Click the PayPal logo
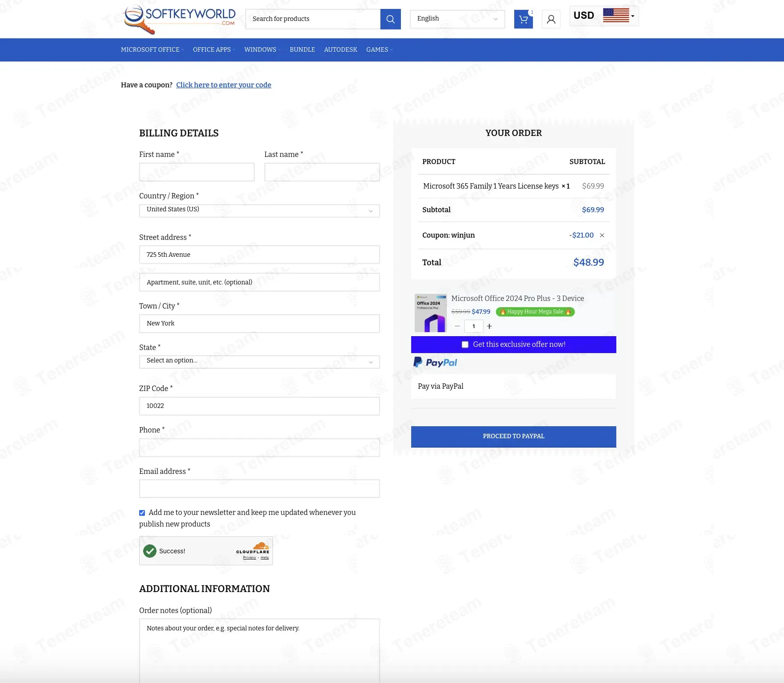 coord(435,362)
